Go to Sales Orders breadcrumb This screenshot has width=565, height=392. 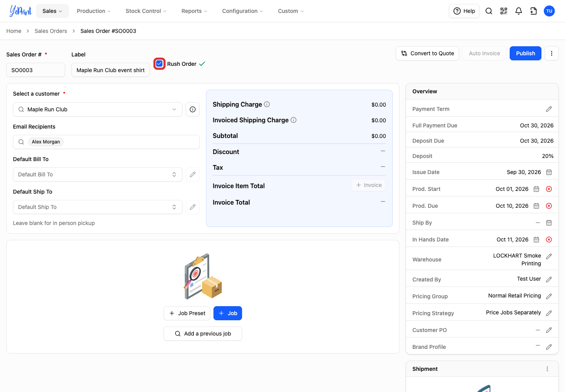click(x=51, y=31)
